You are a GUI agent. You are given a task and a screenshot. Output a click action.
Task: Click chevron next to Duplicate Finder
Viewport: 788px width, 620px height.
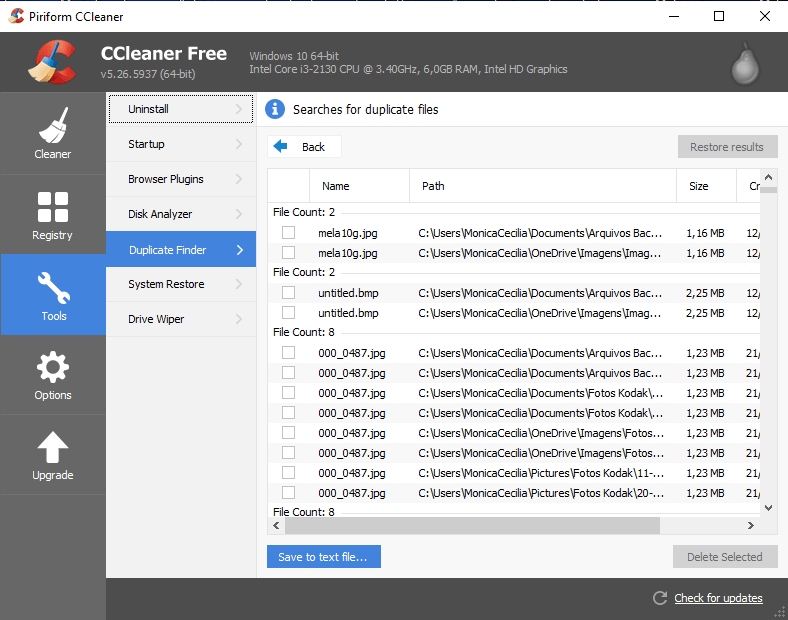tap(240, 249)
